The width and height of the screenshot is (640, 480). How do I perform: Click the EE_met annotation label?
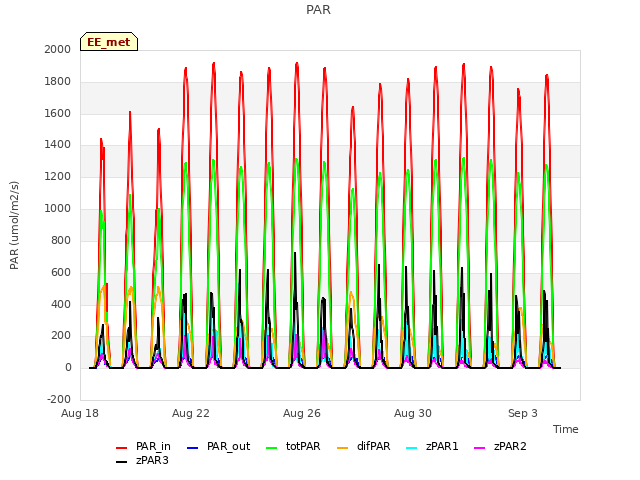coord(109,42)
